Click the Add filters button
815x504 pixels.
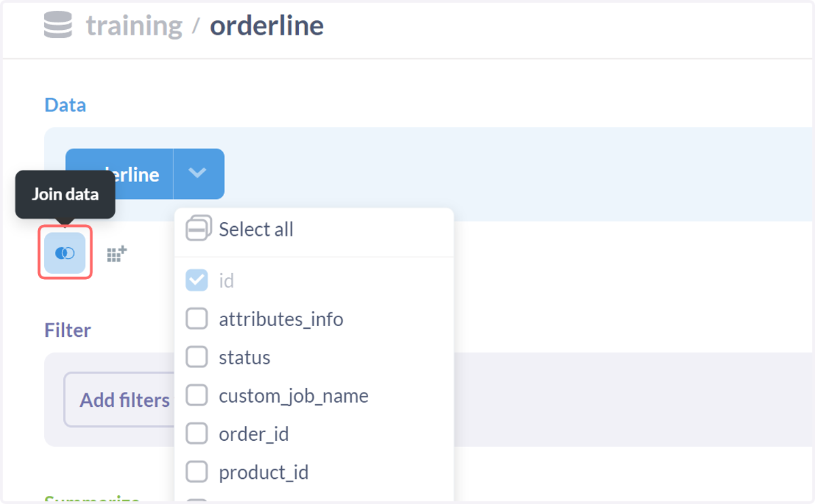120,399
